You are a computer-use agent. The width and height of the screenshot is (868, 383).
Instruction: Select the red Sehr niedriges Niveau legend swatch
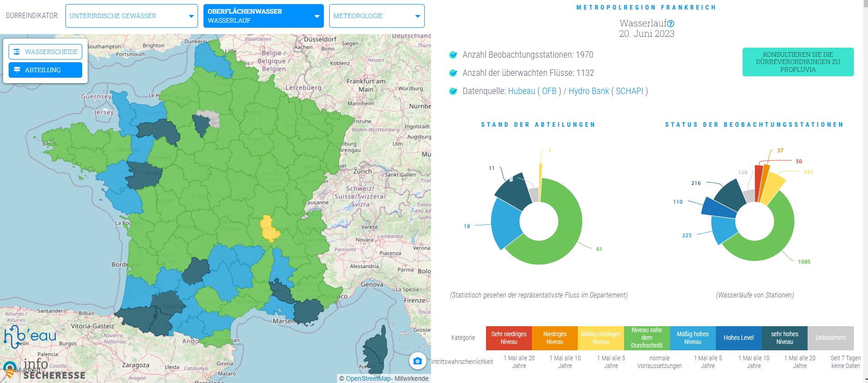(x=509, y=338)
